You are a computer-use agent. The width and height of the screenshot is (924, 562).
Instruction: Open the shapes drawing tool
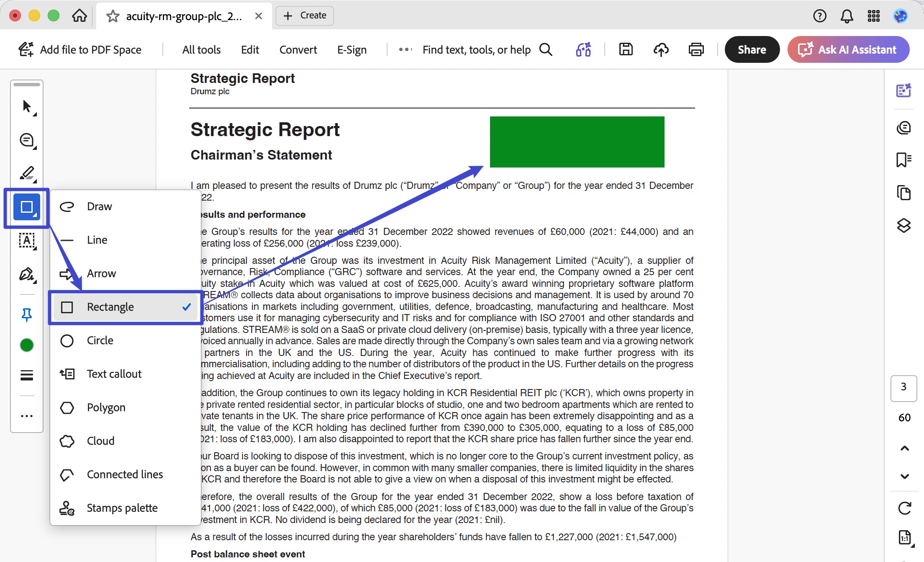pos(27,207)
